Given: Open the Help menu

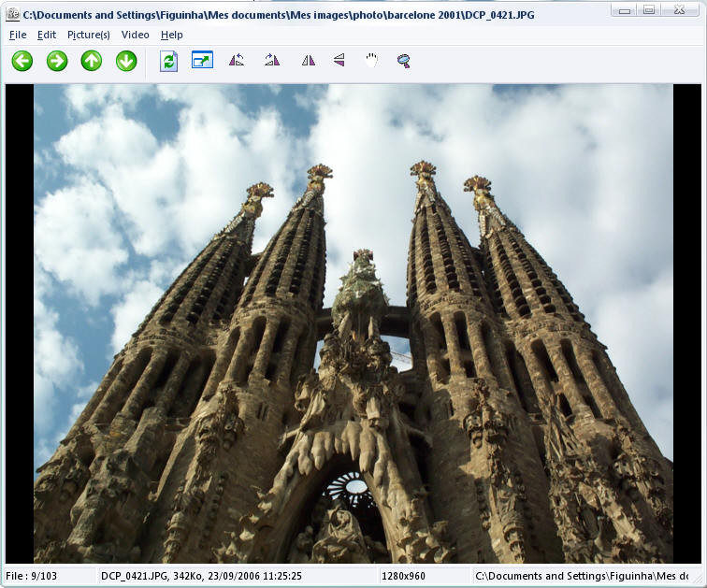Looking at the screenshot, I should (x=172, y=35).
